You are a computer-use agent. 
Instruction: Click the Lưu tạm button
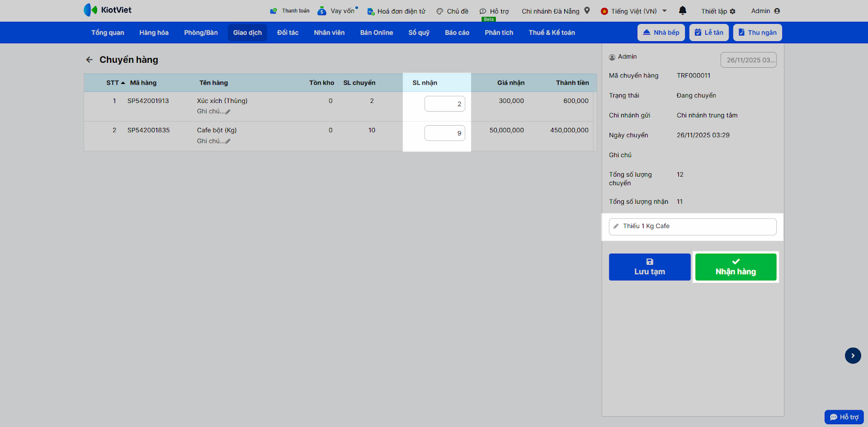click(650, 267)
